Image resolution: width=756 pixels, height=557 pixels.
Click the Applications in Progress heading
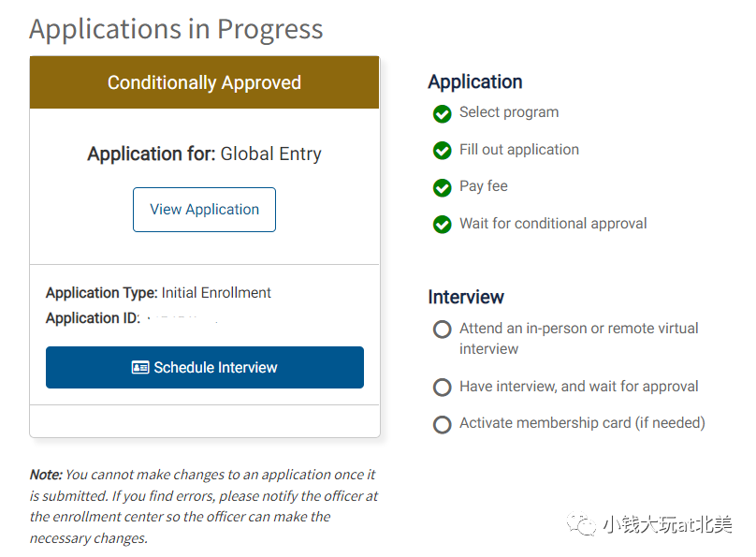pyautogui.click(x=176, y=28)
